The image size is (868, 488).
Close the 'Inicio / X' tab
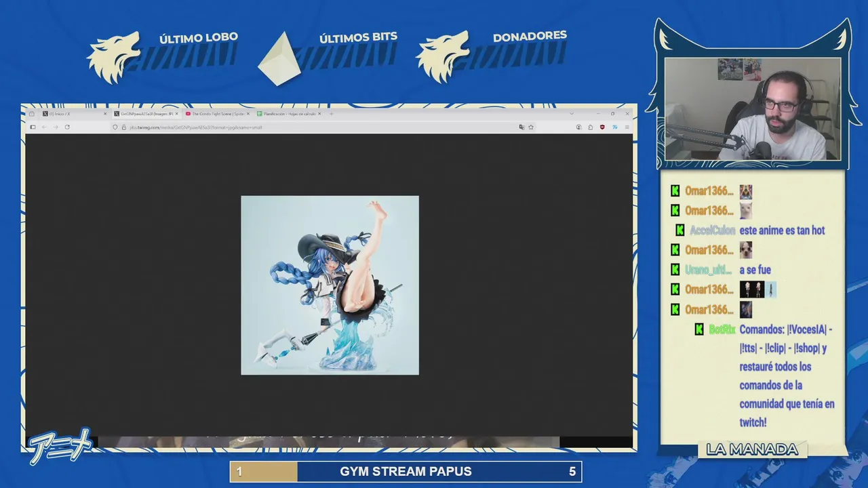click(x=105, y=114)
